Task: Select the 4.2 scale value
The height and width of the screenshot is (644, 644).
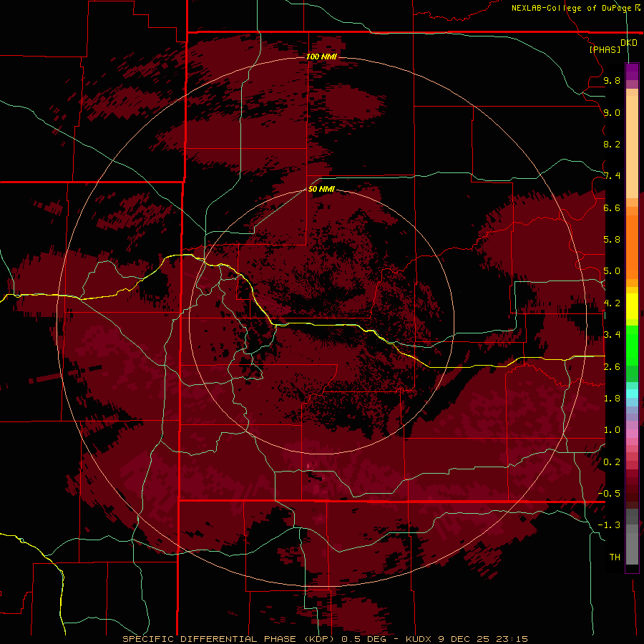Action: click(612, 303)
